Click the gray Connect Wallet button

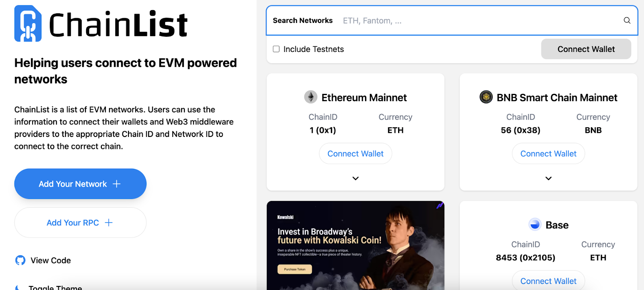point(586,49)
